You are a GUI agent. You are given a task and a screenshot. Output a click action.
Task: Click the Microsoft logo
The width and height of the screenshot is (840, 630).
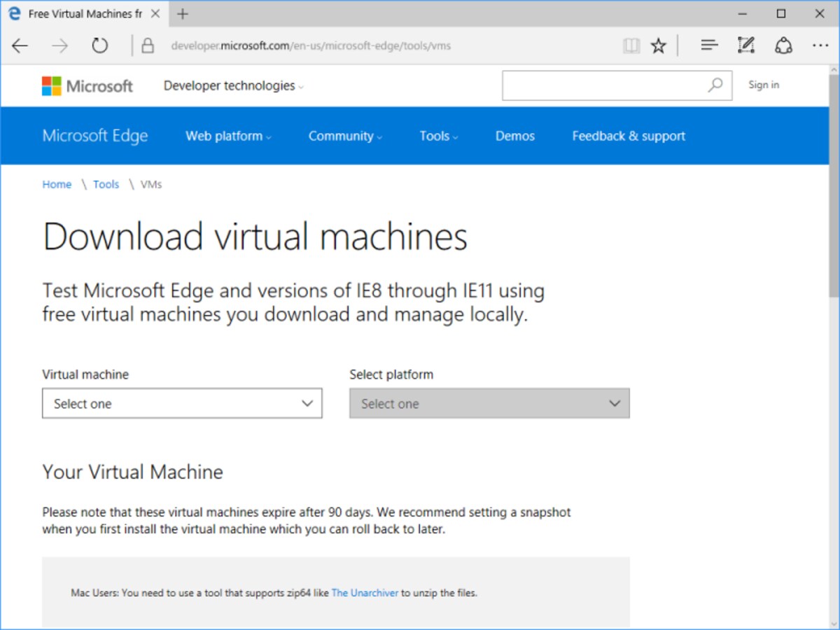pyautogui.click(x=87, y=86)
